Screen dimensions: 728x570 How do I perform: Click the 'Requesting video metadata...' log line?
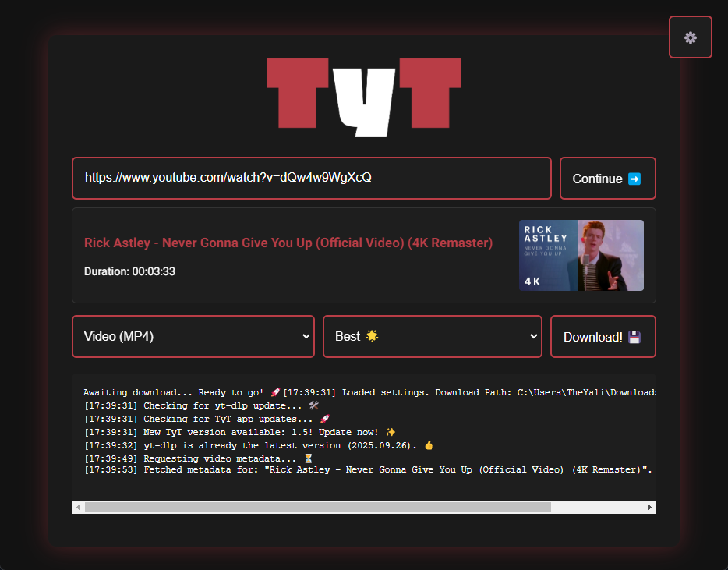click(198, 458)
